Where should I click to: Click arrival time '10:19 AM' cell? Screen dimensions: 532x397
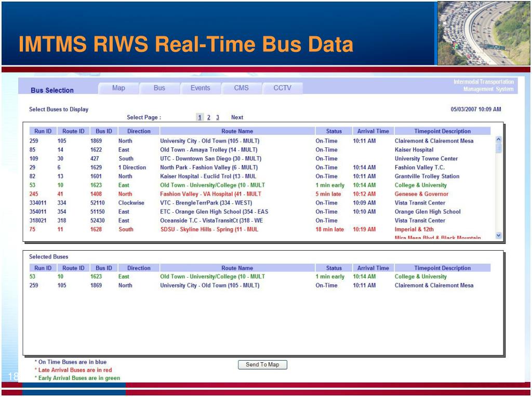[x=364, y=229]
